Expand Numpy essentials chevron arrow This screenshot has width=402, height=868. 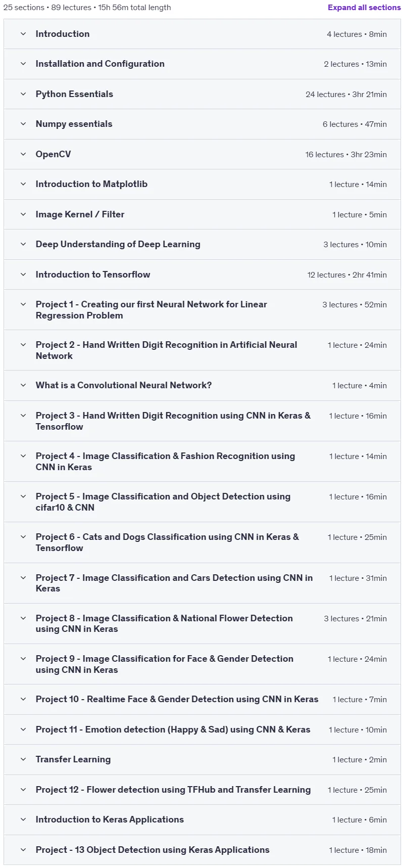pos(23,124)
